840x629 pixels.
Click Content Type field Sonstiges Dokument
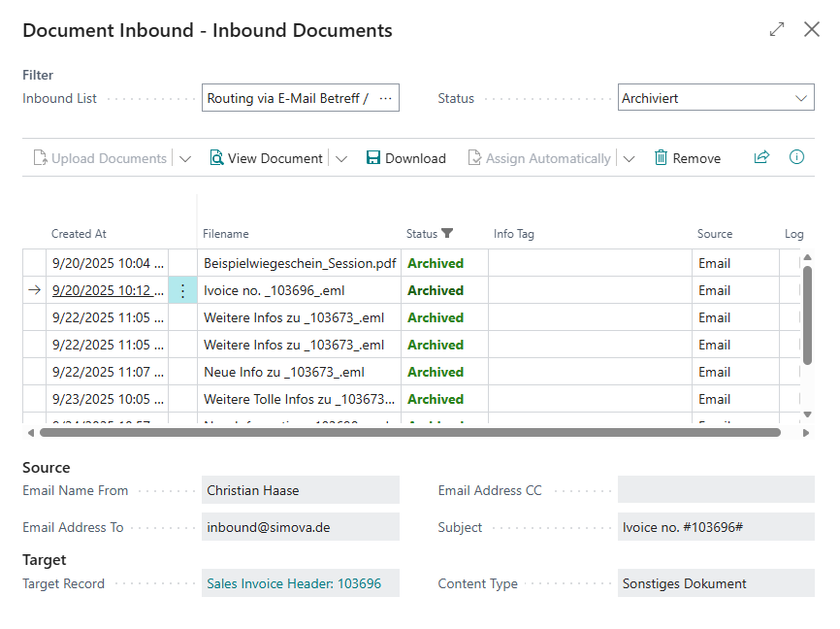(x=716, y=583)
